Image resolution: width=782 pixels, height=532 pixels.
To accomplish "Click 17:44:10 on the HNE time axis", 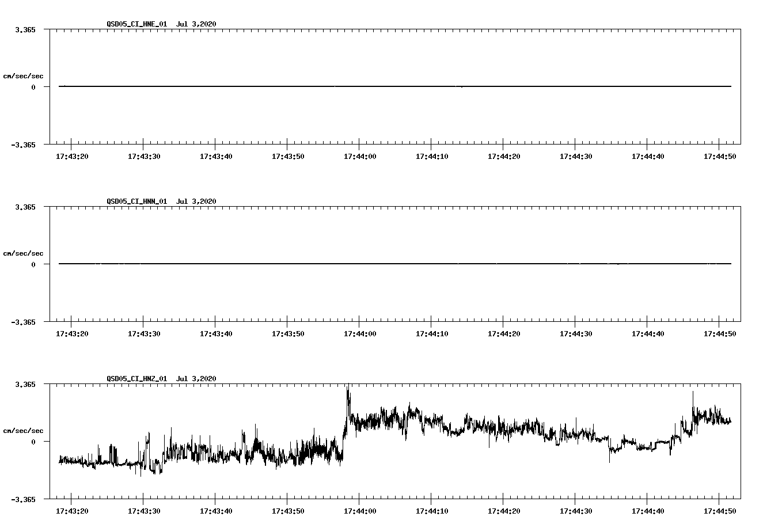I will [432, 156].
